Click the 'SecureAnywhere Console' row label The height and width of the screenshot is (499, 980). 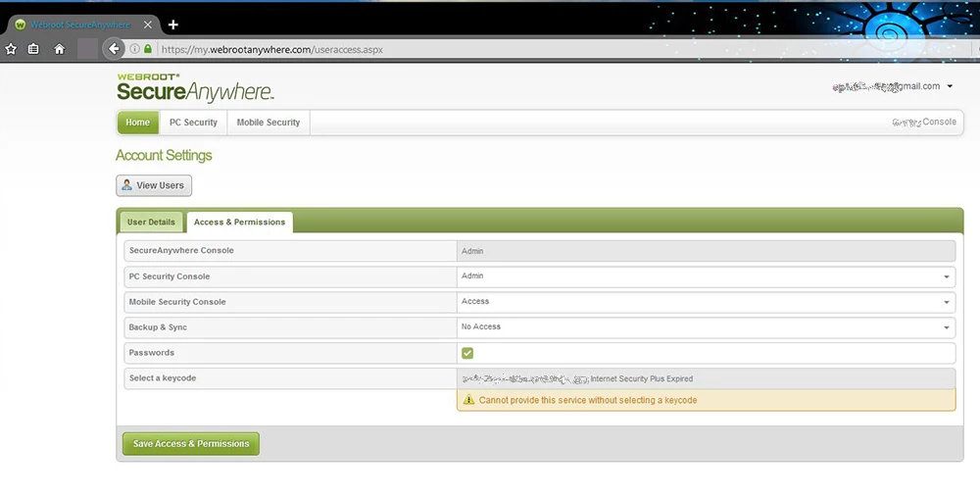click(181, 250)
